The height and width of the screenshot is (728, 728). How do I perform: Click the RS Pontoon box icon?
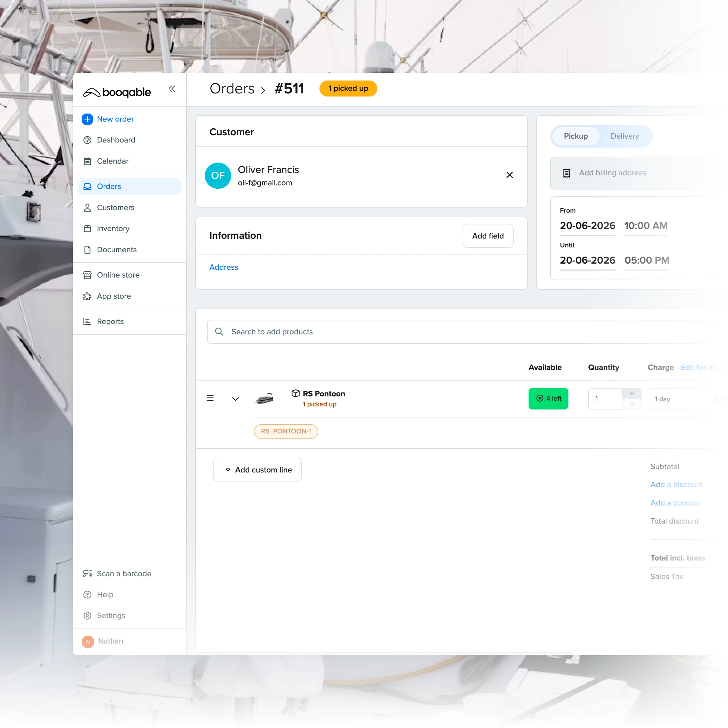[x=296, y=393]
